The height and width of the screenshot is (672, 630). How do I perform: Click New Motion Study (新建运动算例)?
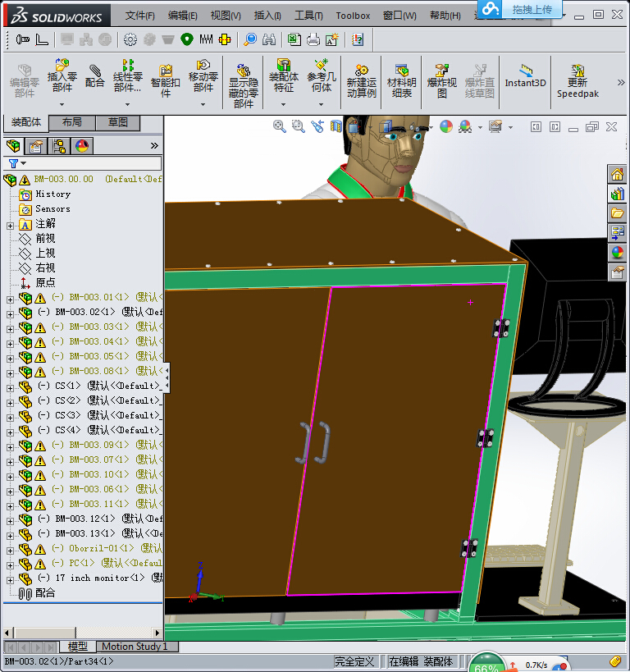click(361, 81)
